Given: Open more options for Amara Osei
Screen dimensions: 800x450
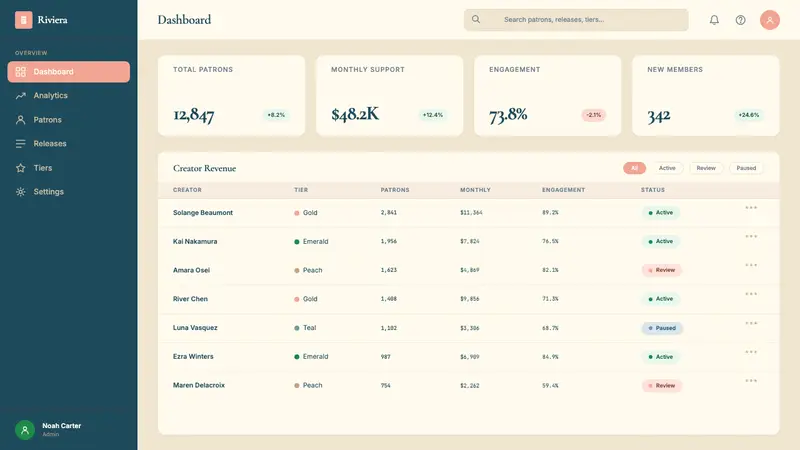Looking at the screenshot, I should click(x=751, y=265).
